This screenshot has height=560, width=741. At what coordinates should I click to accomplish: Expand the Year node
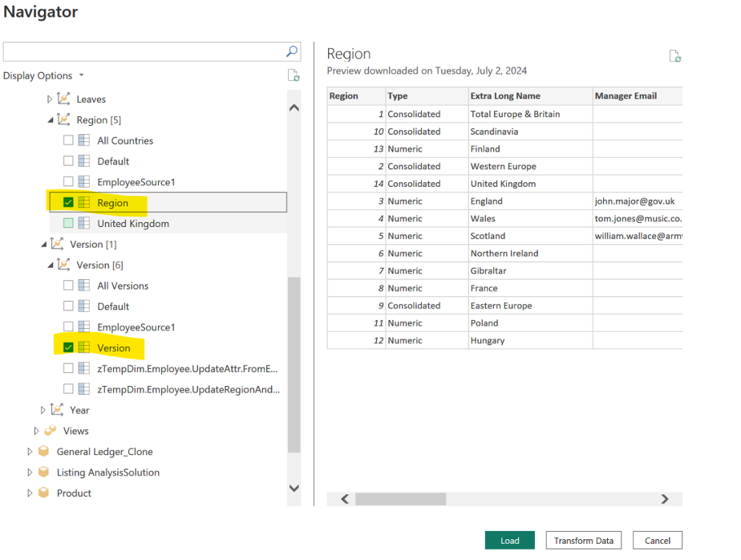43,410
